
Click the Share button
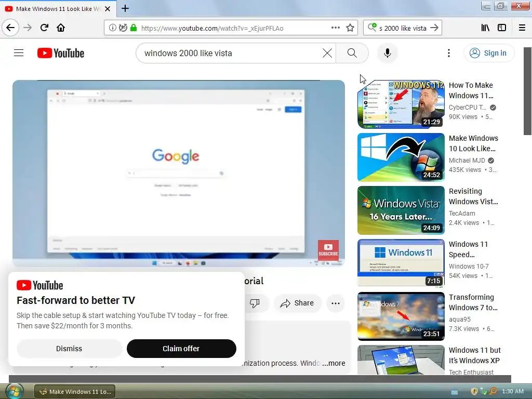297,303
